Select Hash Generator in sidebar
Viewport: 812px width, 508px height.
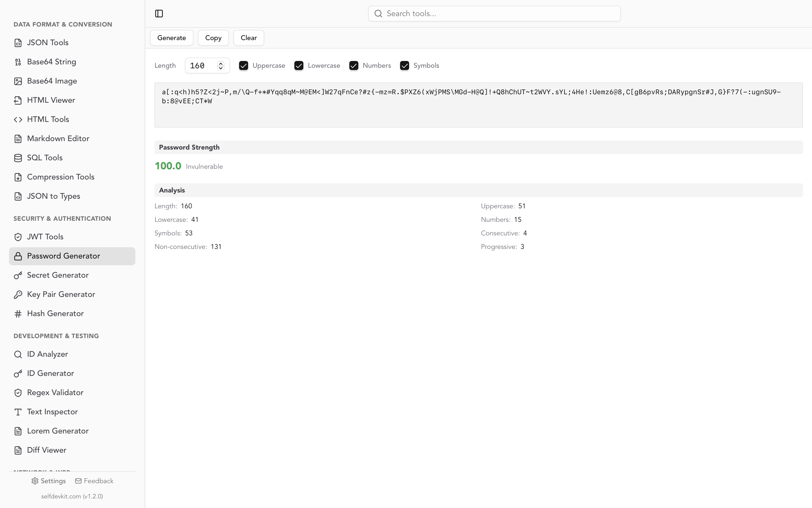coord(72,314)
